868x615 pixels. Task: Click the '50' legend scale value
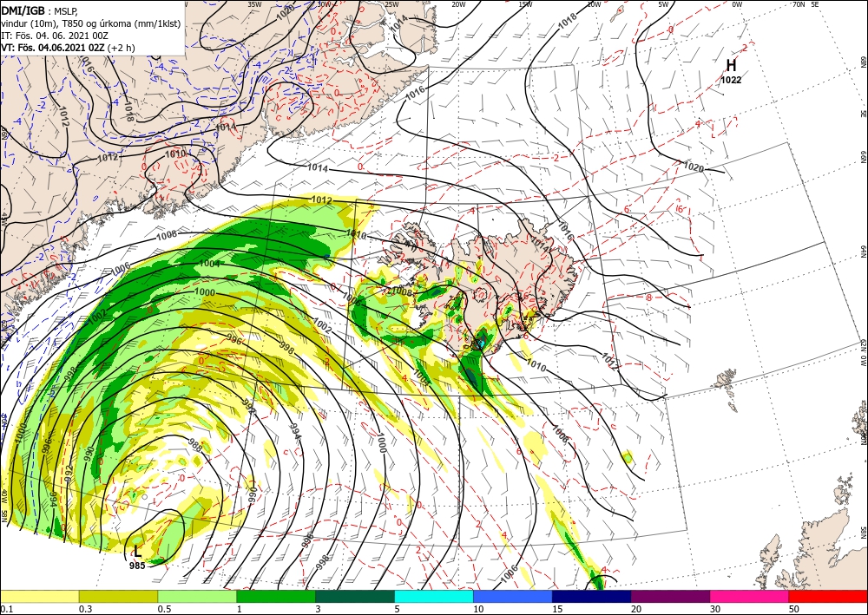[794, 609]
